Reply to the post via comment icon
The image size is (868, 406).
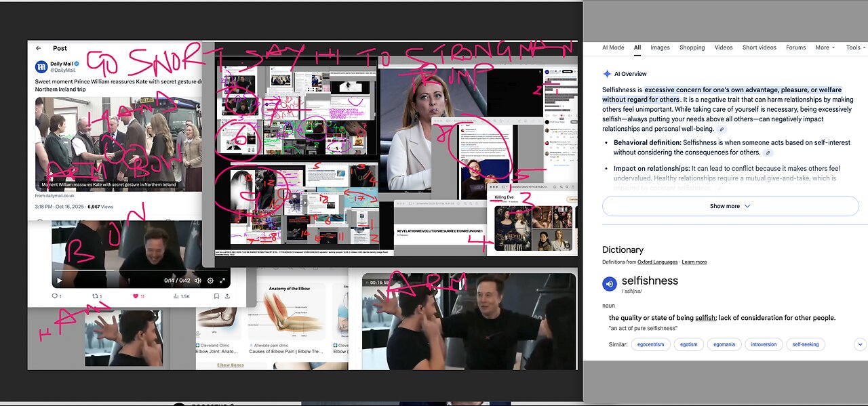coord(56,296)
